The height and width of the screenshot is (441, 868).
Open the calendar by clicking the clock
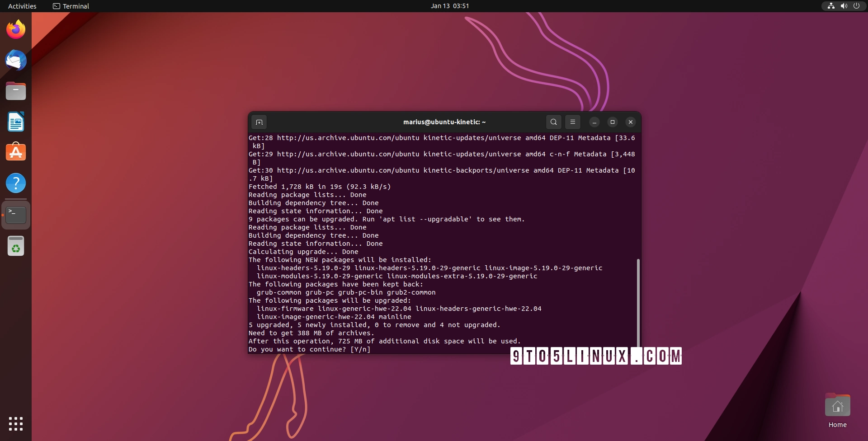[450, 6]
